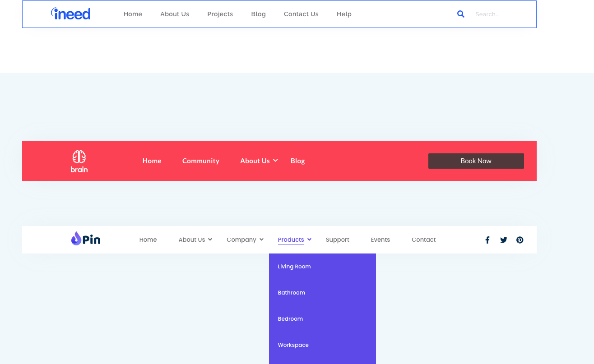Expand the About Us chevron in red navbar
This screenshot has width=594, height=364.
(x=275, y=161)
